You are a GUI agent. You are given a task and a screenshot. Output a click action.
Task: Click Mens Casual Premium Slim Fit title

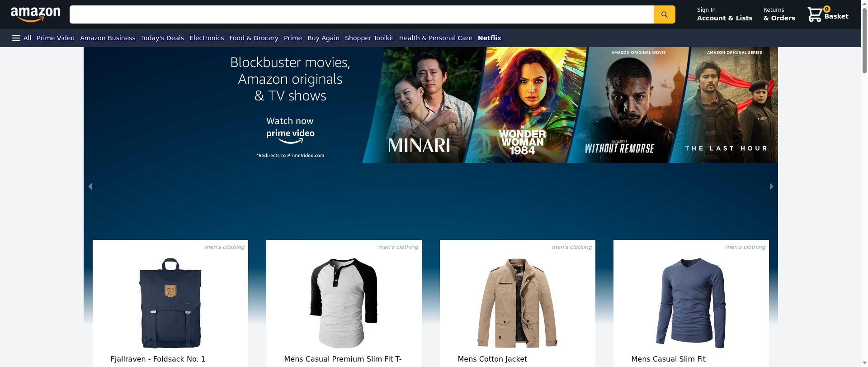click(x=343, y=359)
